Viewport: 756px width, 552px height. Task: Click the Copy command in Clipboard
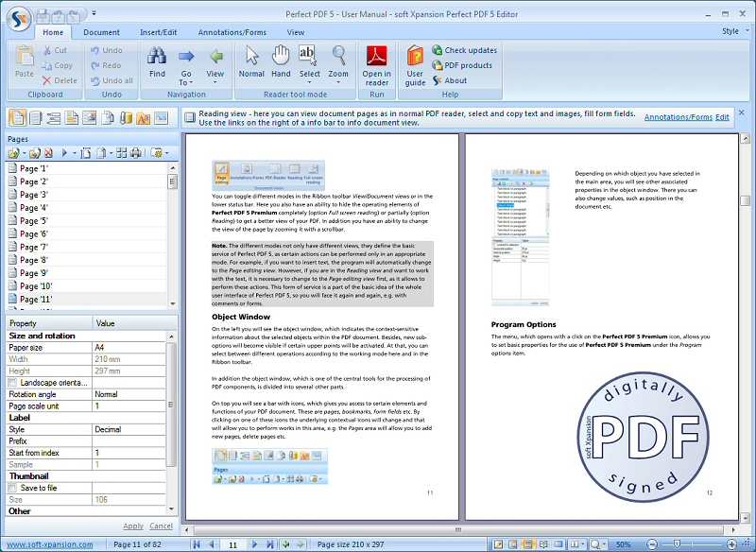pos(58,65)
